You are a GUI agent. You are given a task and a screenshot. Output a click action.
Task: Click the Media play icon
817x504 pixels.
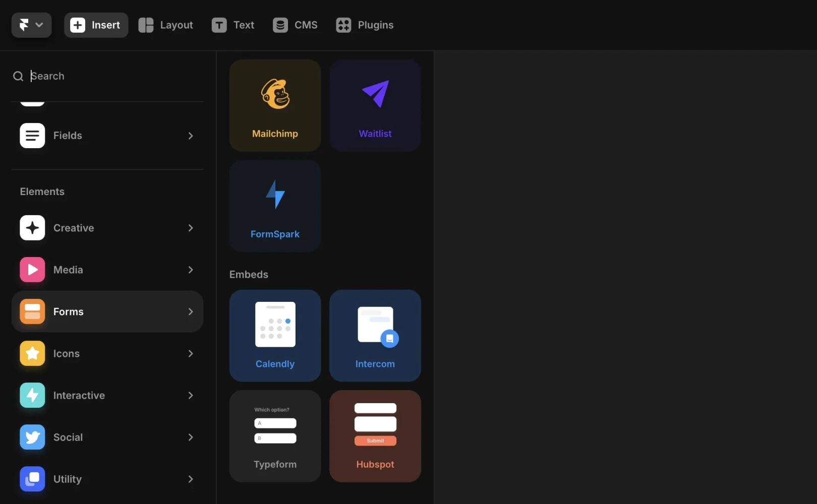pyautogui.click(x=32, y=270)
